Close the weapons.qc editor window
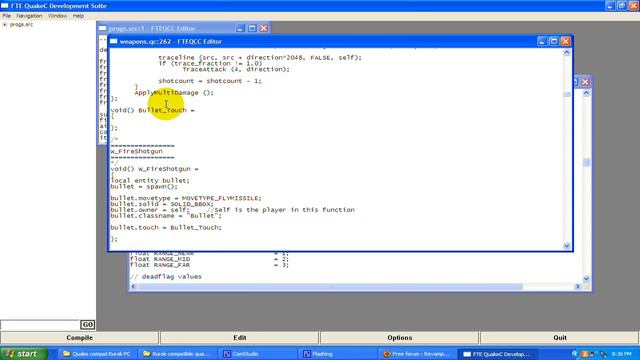The image size is (640, 360). 565,41
